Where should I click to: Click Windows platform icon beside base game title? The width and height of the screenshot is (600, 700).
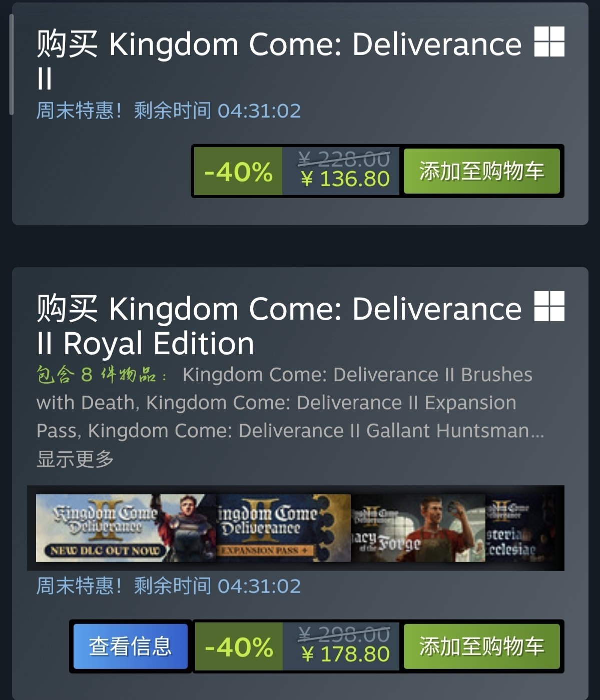click(x=549, y=42)
